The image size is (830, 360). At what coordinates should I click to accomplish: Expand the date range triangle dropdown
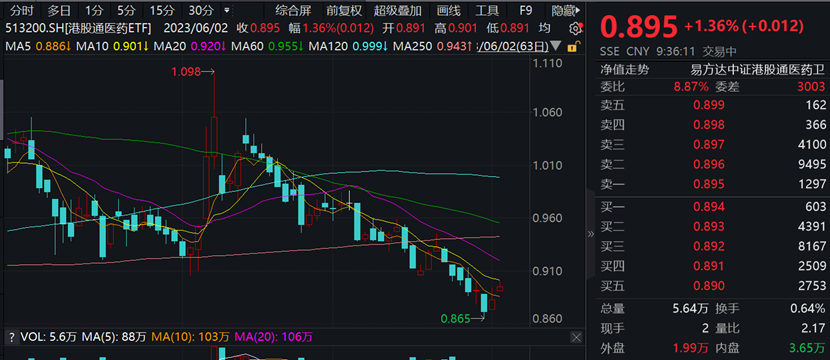[x=556, y=46]
